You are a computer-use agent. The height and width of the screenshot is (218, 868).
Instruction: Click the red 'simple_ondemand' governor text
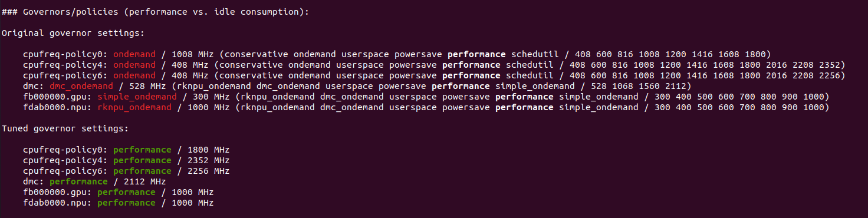[x=137, y=97]
